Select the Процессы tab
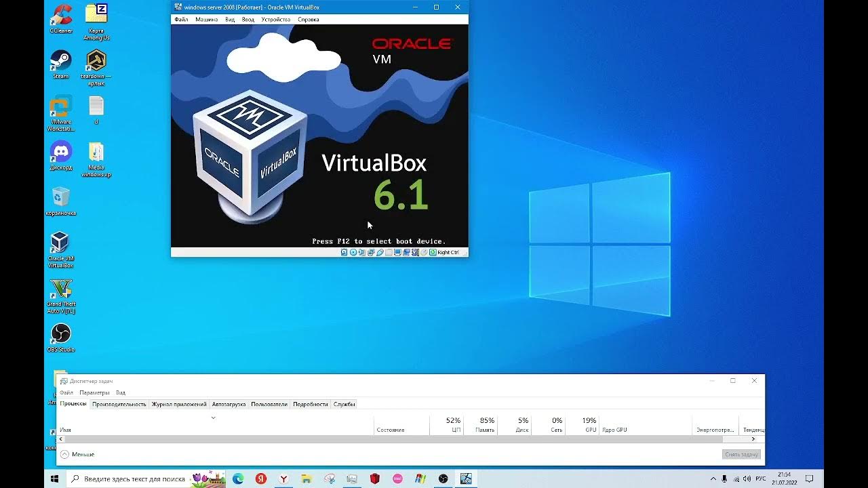The image size is (868, 488). pos(73,404)
